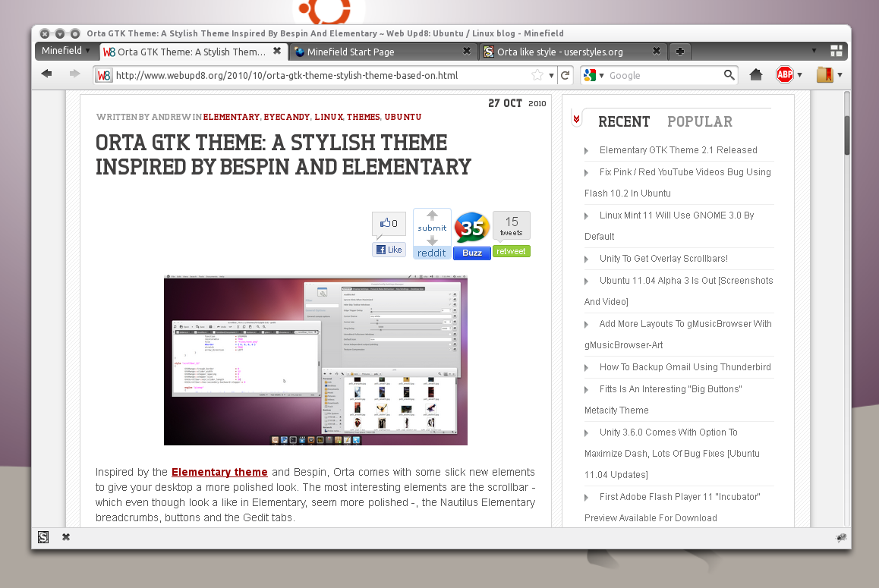Click the Facebook Like button
879x588 pixels.
(x=389, y=250)
